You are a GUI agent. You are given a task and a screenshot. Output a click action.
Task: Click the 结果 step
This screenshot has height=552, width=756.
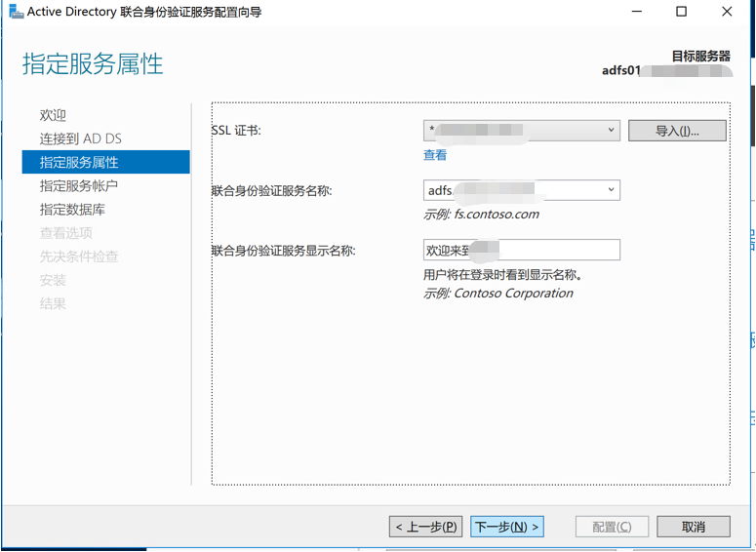[53, 303]
